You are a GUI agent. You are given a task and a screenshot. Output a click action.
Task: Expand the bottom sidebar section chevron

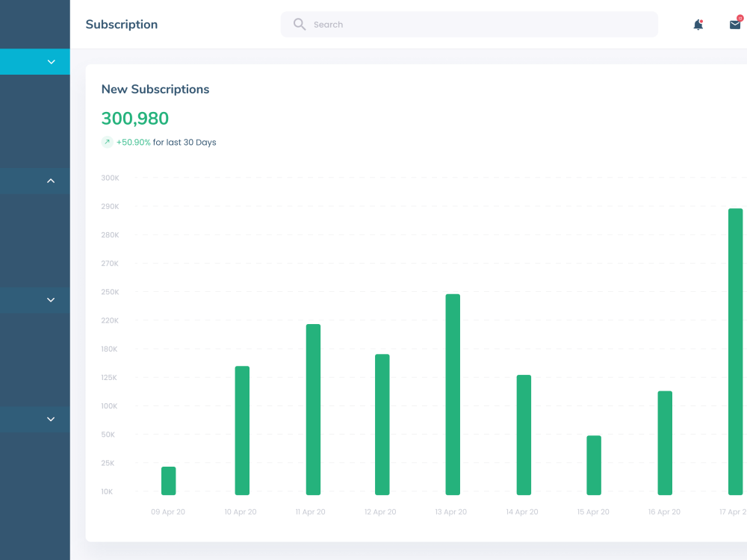pos(51,419)
